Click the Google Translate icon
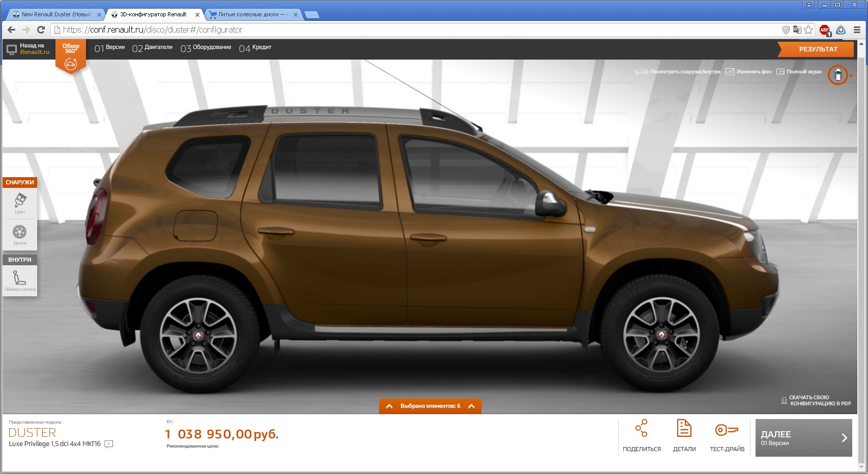The height and width of the screenshot is (474, 868). pyautogui.click(x=797, y=30)
